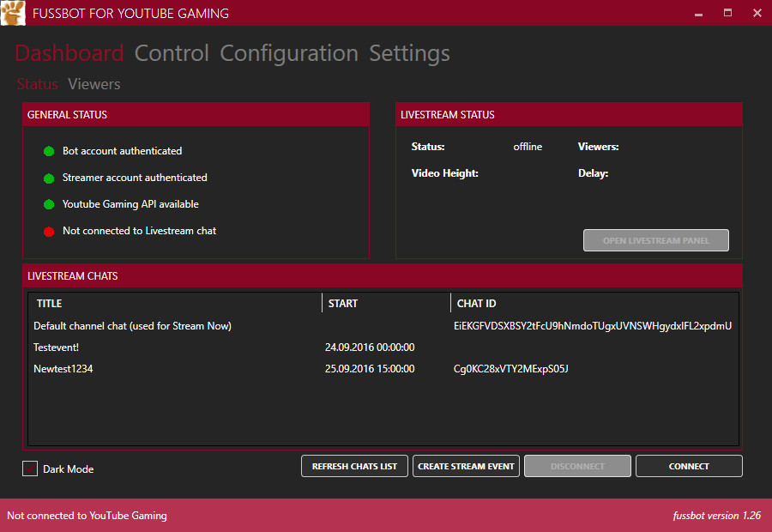This screenshot has height=532, width=772.
Task: Click fussbot version 1.26 label
Action: pos(717,515)
